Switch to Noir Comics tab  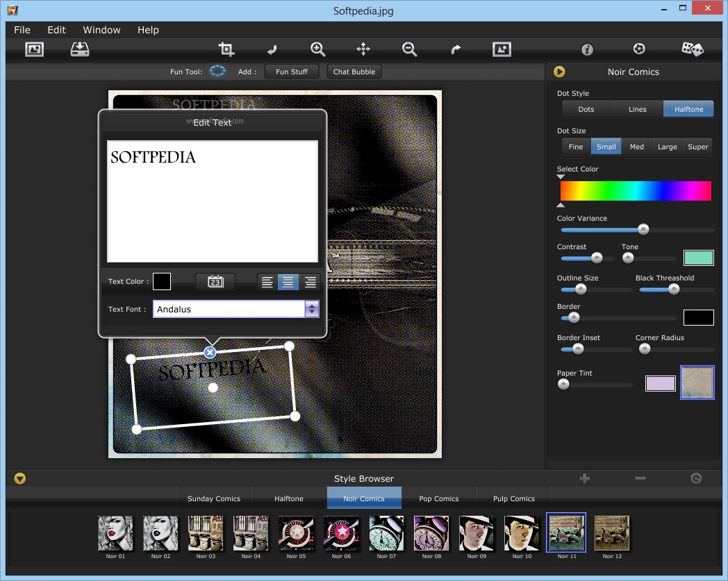coord(364,498)
